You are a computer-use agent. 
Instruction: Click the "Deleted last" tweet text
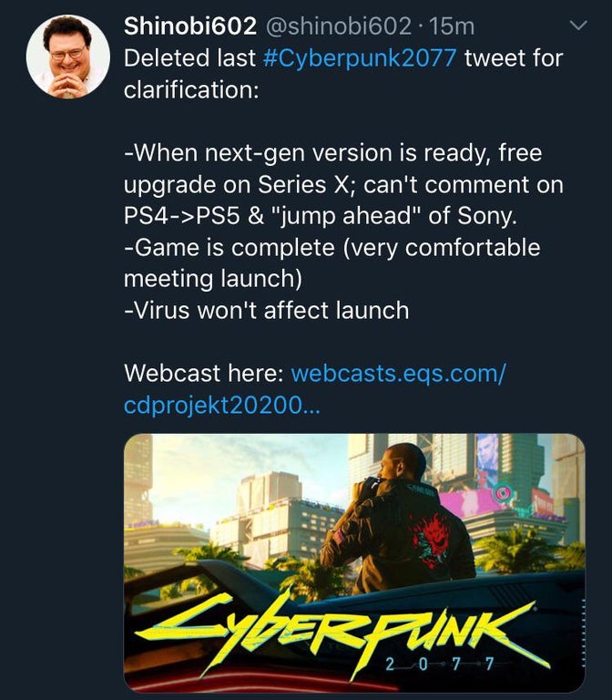pyautogui.click(x=189, y=59)
